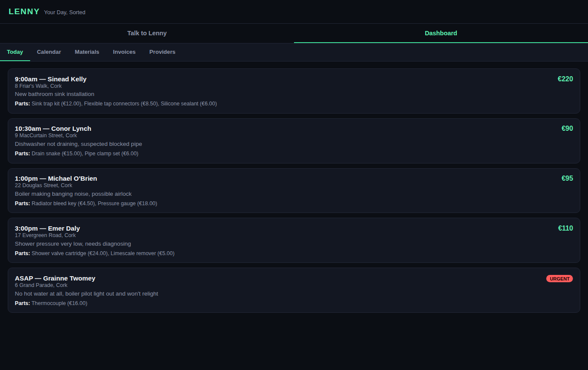
Task: Click Boiler making banging noise description
Action: (x=73, y=194)
